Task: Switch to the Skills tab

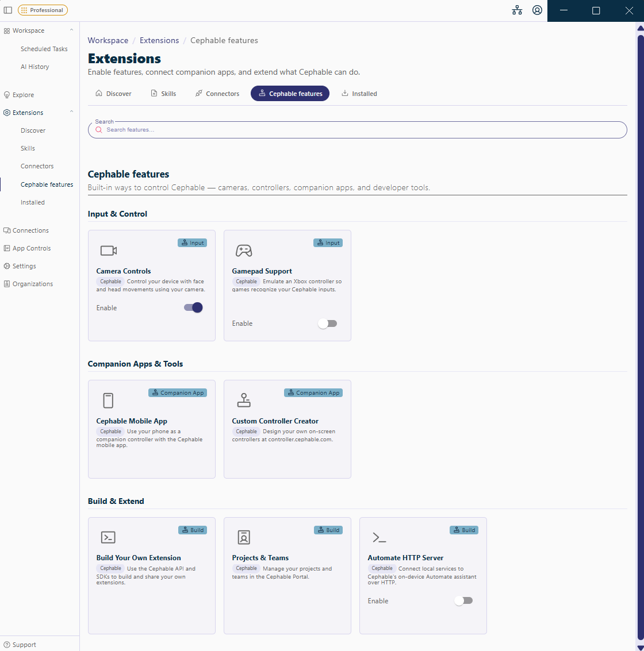Action: (x=163, y=94)
